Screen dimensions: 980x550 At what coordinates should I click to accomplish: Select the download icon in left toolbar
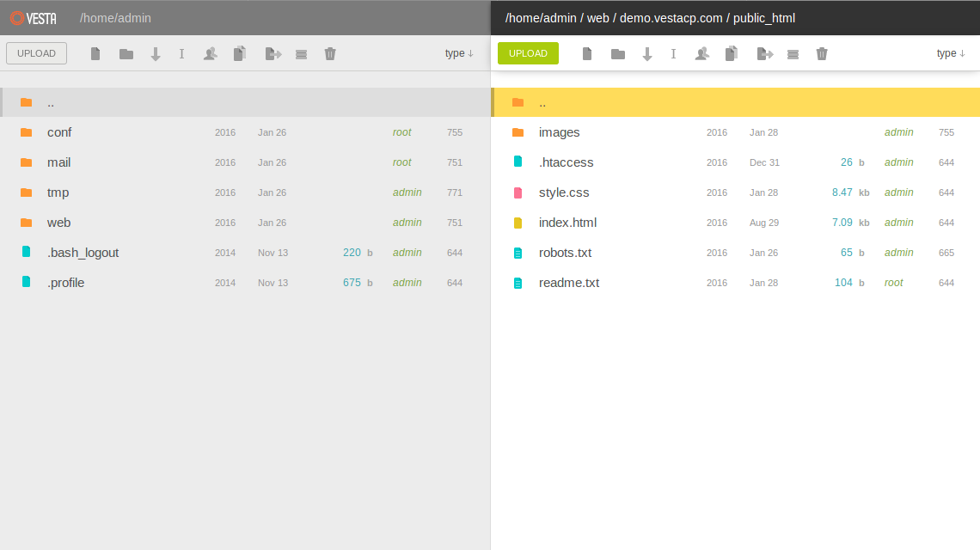point(156,53)
